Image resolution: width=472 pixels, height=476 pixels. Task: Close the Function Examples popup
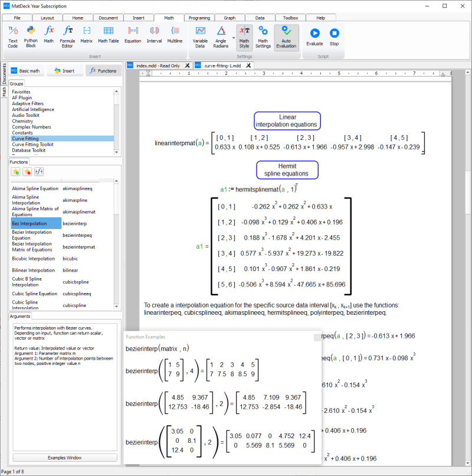point(317,337)
